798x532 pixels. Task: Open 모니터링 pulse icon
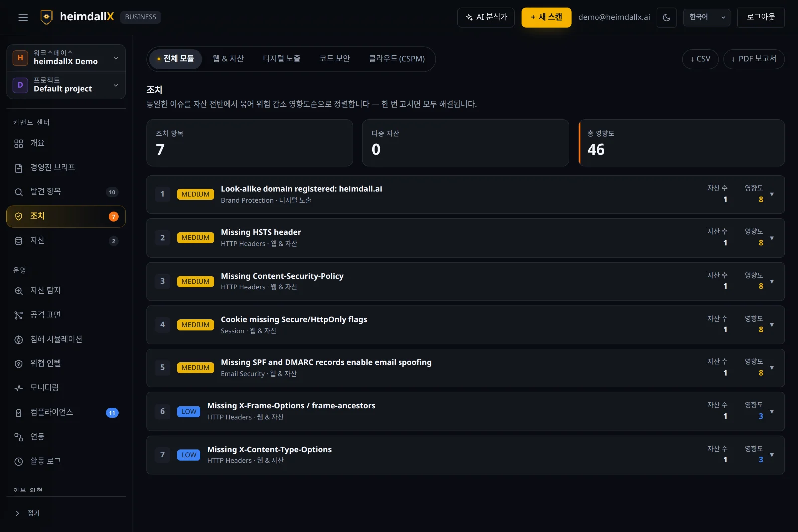[19, 388]
